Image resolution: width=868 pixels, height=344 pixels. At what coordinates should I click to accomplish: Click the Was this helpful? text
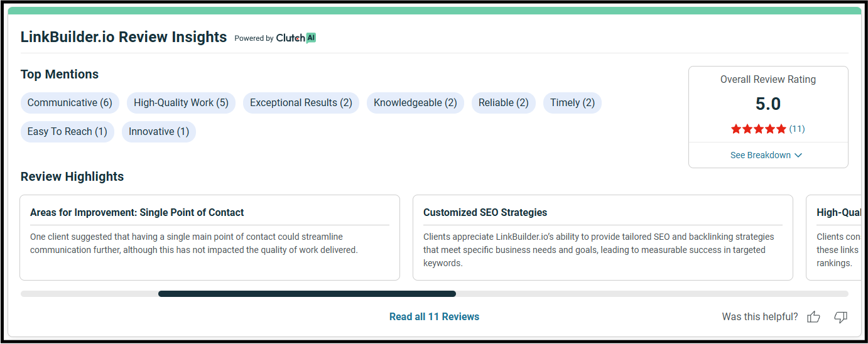(760, 317)
